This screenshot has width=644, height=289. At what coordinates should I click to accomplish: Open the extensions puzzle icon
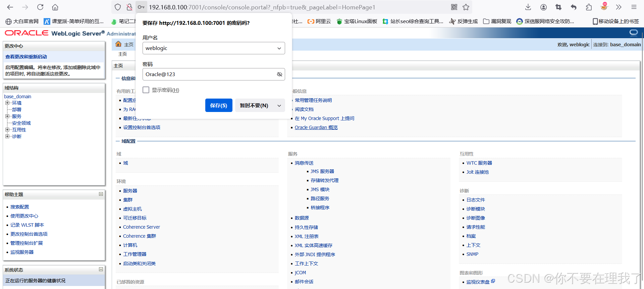[589, 7]
